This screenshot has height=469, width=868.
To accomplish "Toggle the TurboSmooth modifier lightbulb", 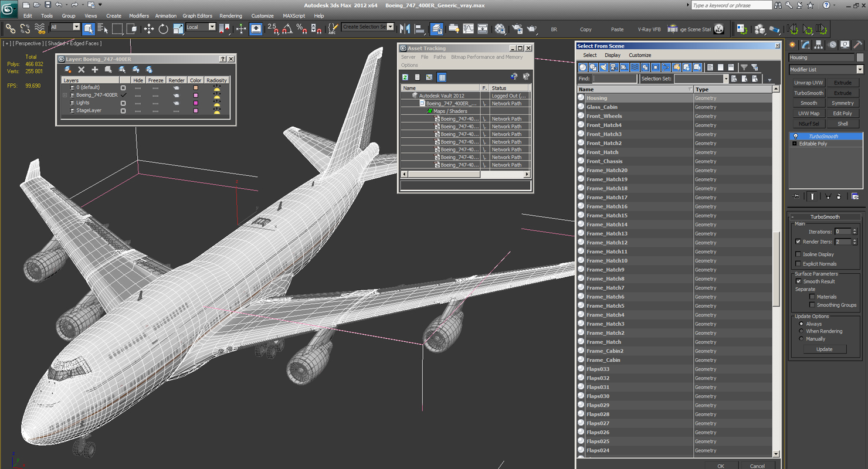I will pyautogui.click(x=795, y=136).
